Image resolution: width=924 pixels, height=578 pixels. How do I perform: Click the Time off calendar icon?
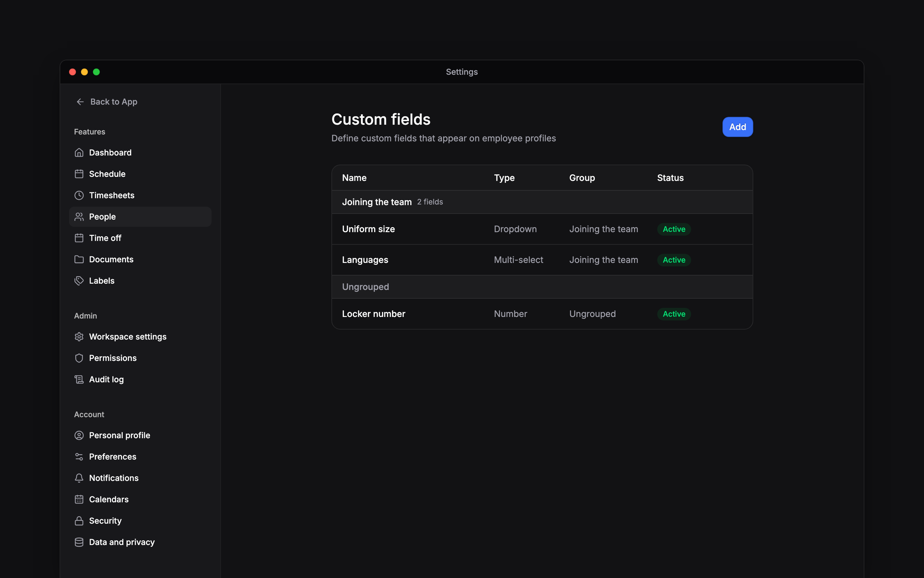pyautogui.click(x=79, y=238)
